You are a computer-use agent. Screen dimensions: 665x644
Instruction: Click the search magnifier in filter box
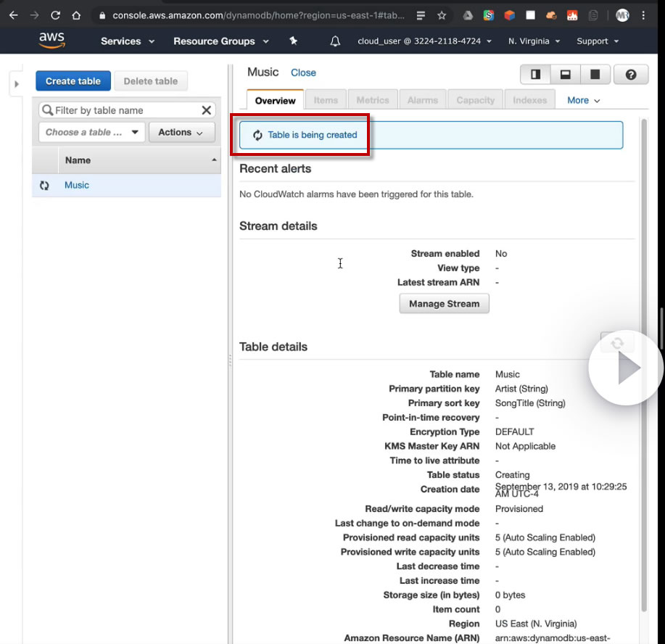[x=48, y=110]
